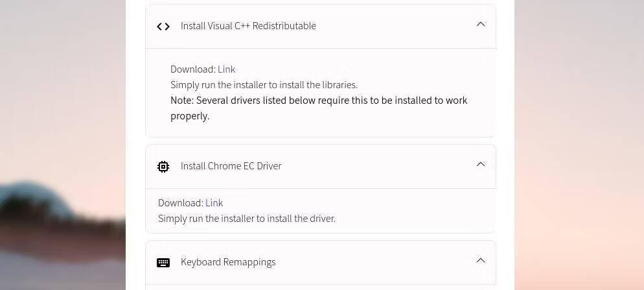This screenshot has width=644, height=290.
Task: Click 'Simply run the installer to install the driver'
Action: pos(246,219)
